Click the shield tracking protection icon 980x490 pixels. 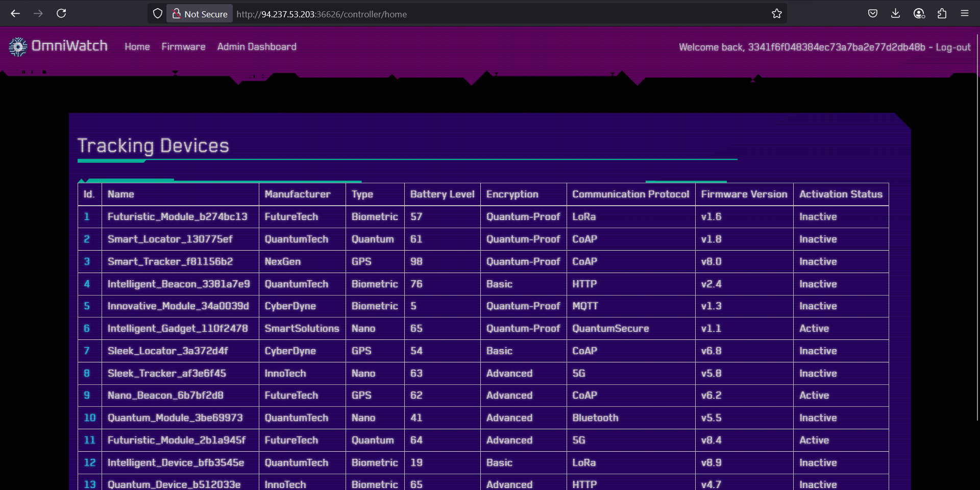(158, 14)
